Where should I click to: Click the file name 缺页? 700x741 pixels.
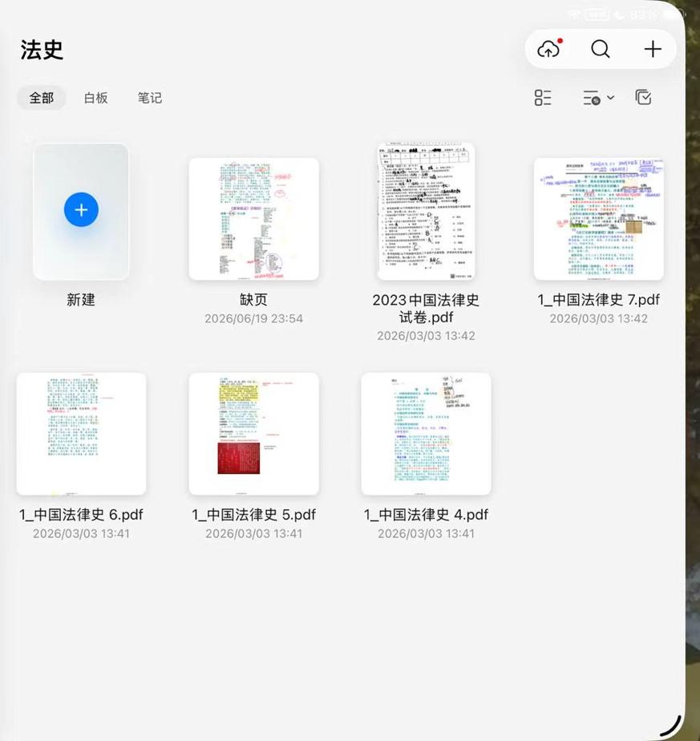tap(254, 300)
